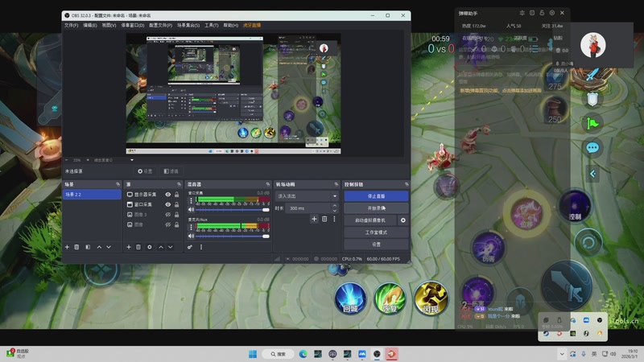Open scene filters icon in scenes panel
This screenshot has width=644, height=362.
[x=88, y=247]
